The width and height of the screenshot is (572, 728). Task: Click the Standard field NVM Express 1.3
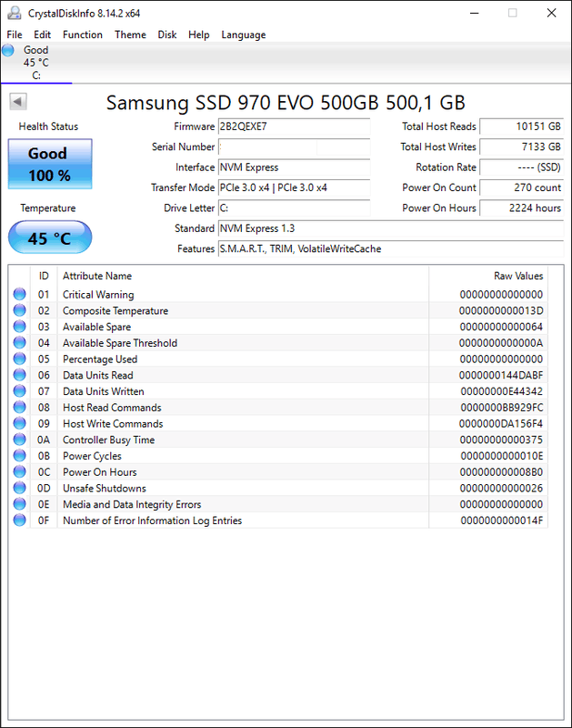[x=391, y=228]
